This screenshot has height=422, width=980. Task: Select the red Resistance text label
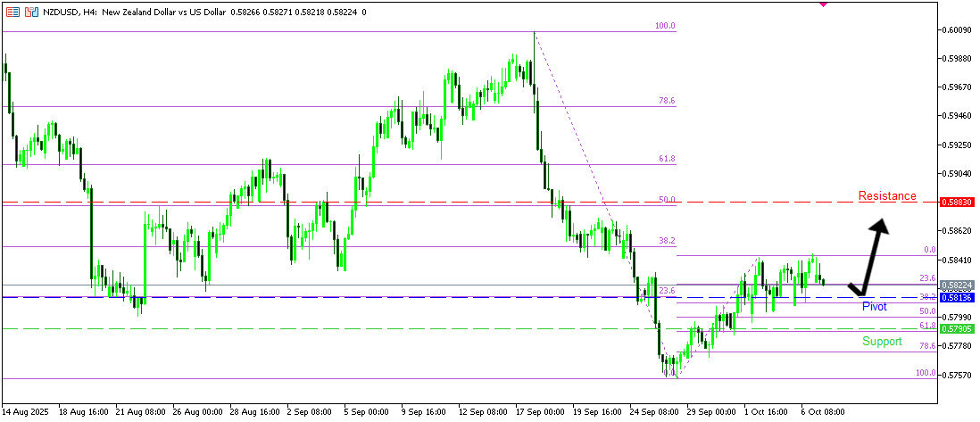point(886,195)
